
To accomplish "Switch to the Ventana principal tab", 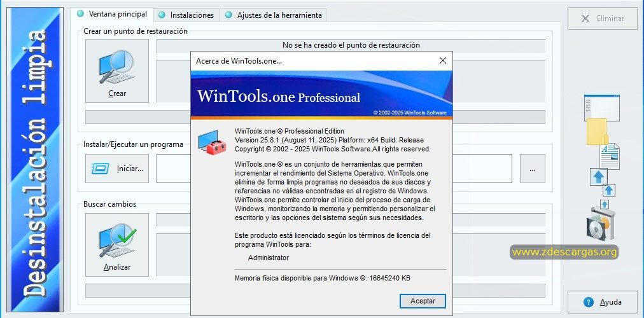I will click(112, 15).
